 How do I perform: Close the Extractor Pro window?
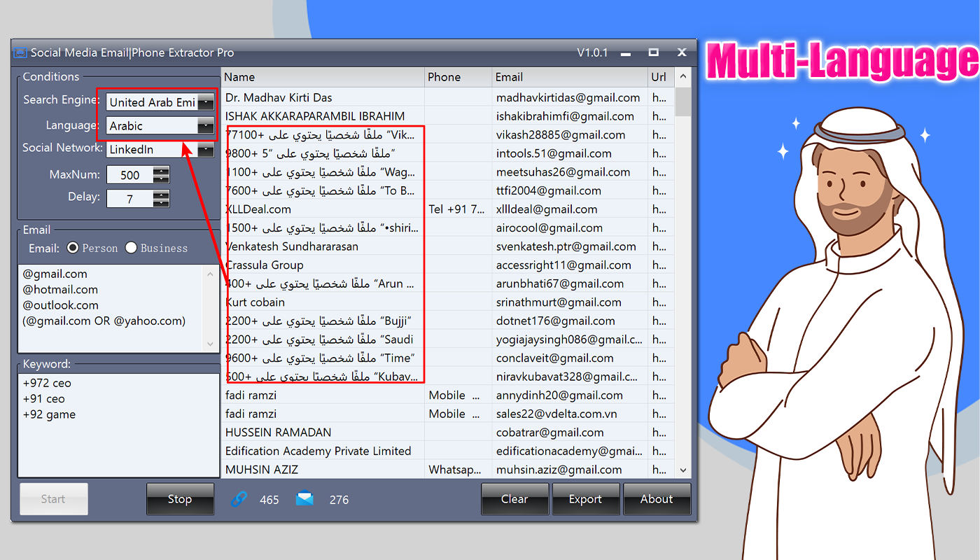point(682,52)
